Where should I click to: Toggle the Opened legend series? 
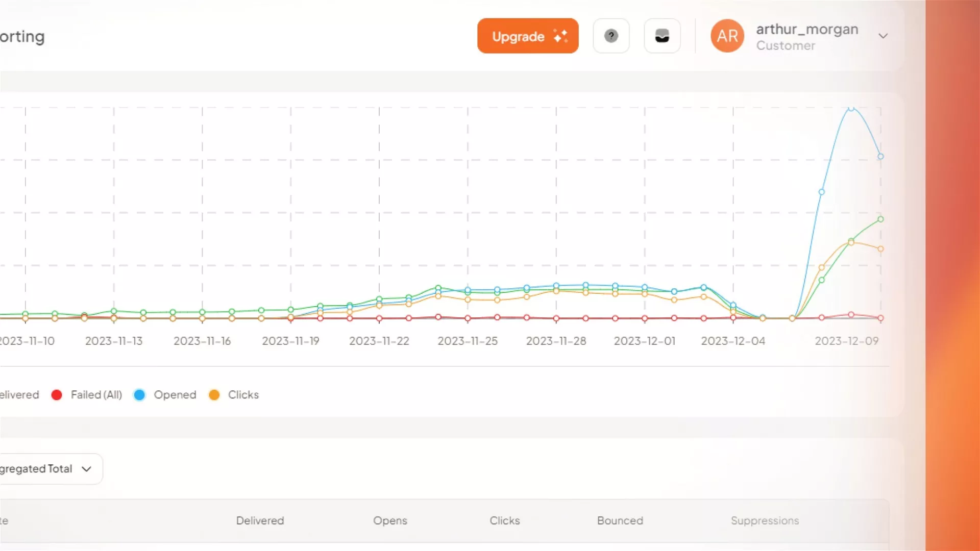tap(175, 395)
